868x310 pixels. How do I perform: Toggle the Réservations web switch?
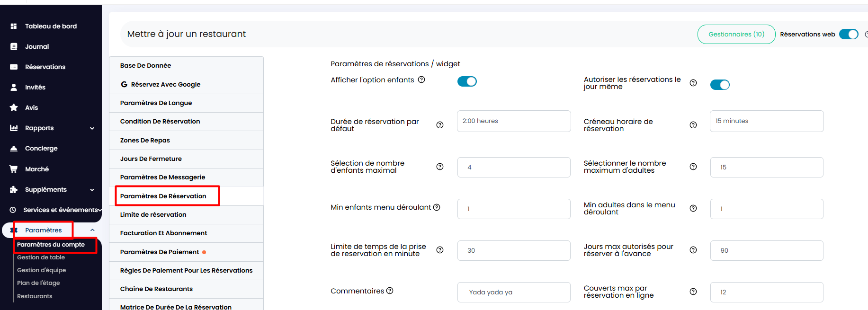[849, 34]
